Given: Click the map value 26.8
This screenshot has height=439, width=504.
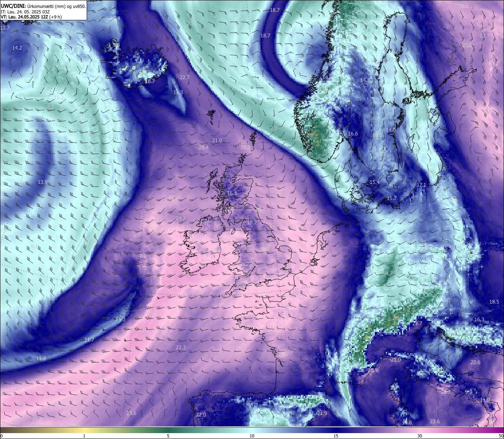Looking at the screenshot, I should pyautogui.click(x=467, y=45).
